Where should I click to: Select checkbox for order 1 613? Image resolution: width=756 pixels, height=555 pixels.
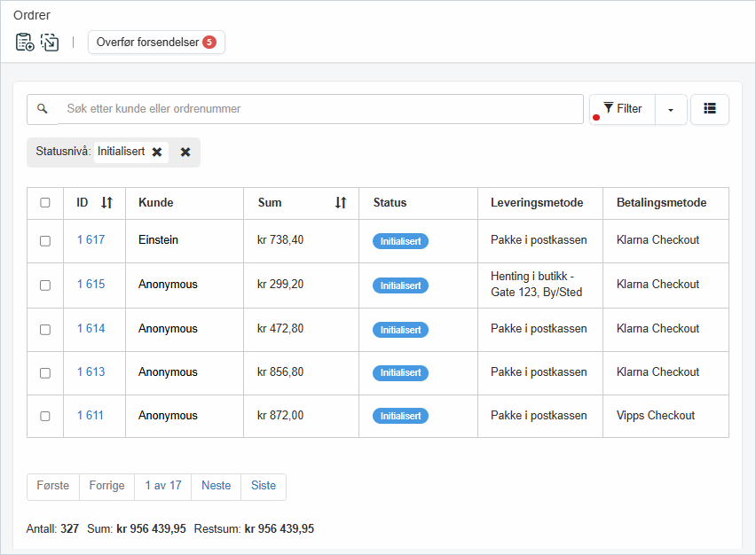(x=45, y=373)
